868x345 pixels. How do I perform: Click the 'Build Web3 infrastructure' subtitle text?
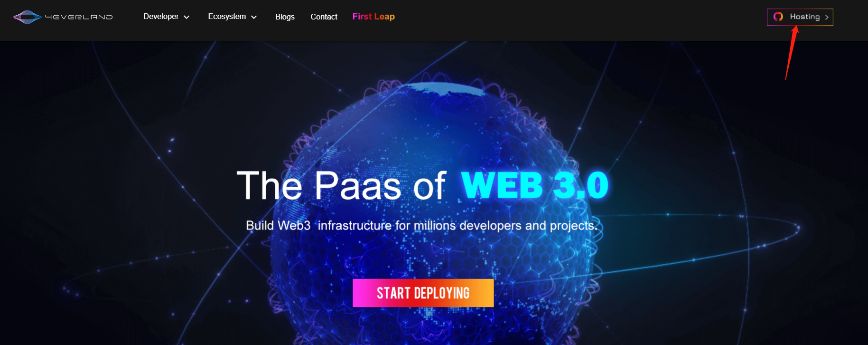coord(421,225)
